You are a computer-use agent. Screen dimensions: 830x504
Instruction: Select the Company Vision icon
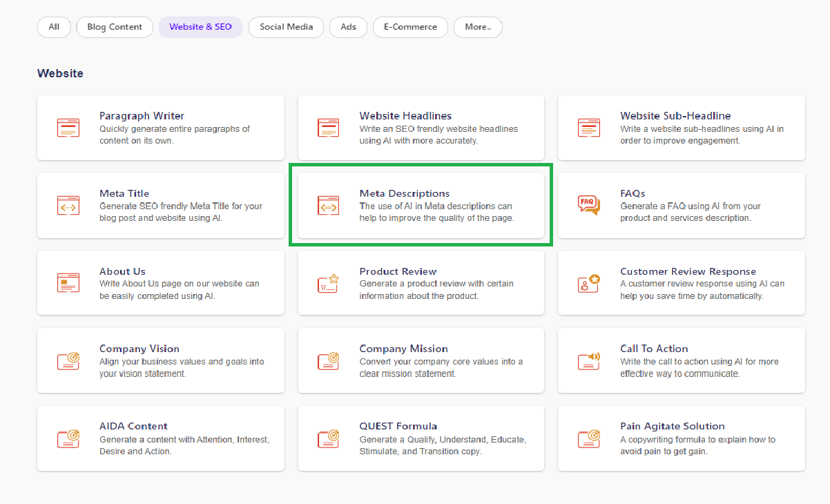tap(68, 360)
